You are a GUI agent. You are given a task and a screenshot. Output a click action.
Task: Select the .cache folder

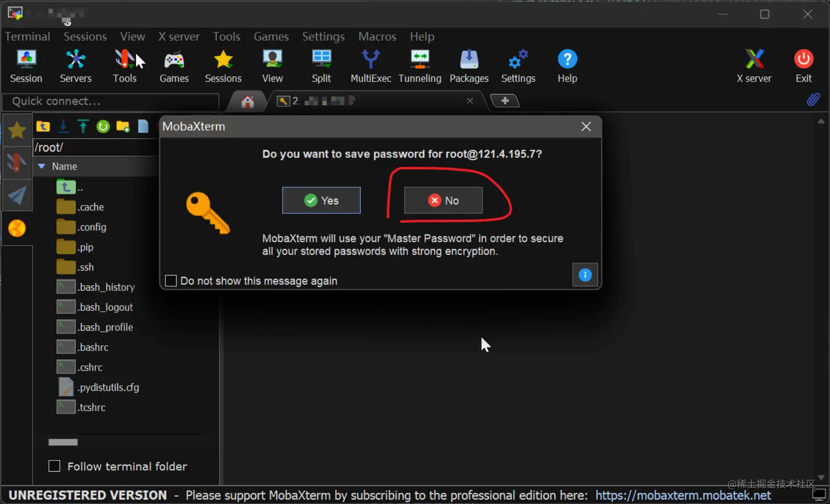click(x=81, y=207)
